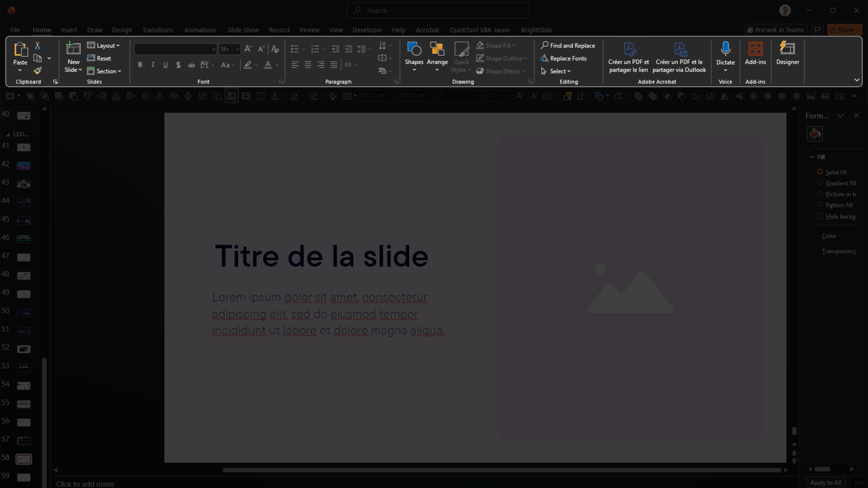Switch to the Transitions tab

pos(157,30)
